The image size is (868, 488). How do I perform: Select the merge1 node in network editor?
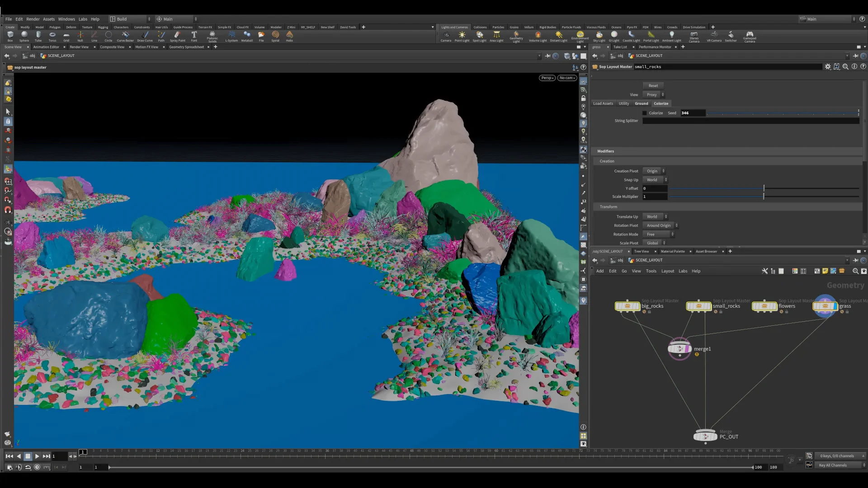point(679,348)
